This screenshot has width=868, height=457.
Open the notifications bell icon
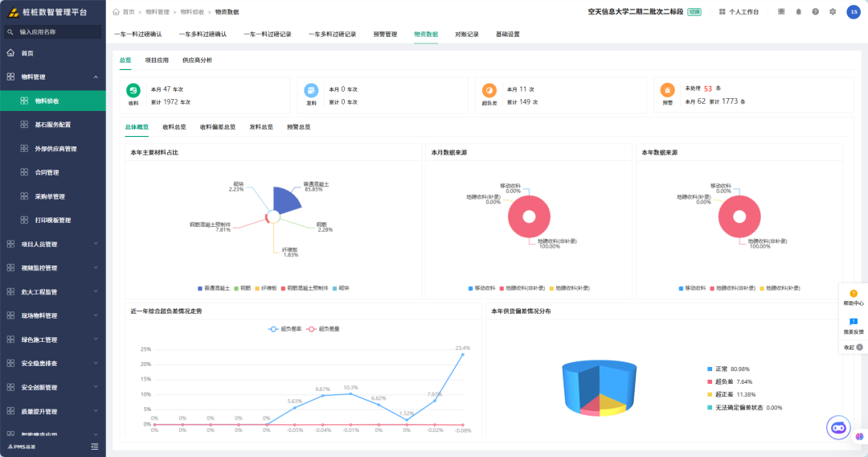(798, 11)
